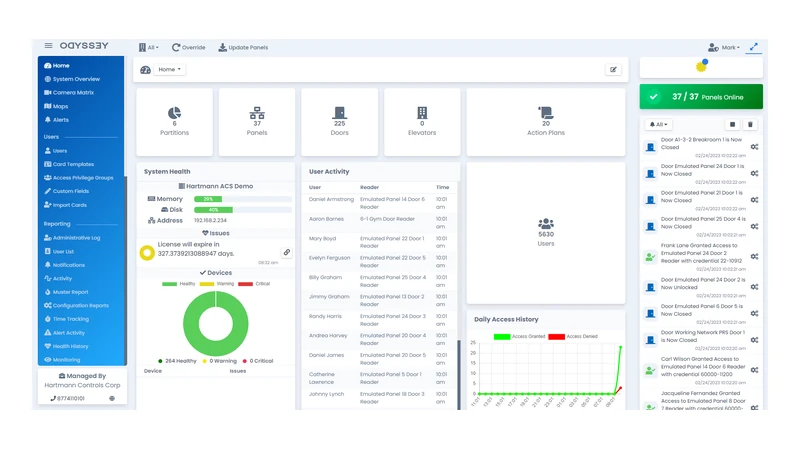The image size is (800, 450).
Task: Click the license issue link icon
Action: point(287,252)
